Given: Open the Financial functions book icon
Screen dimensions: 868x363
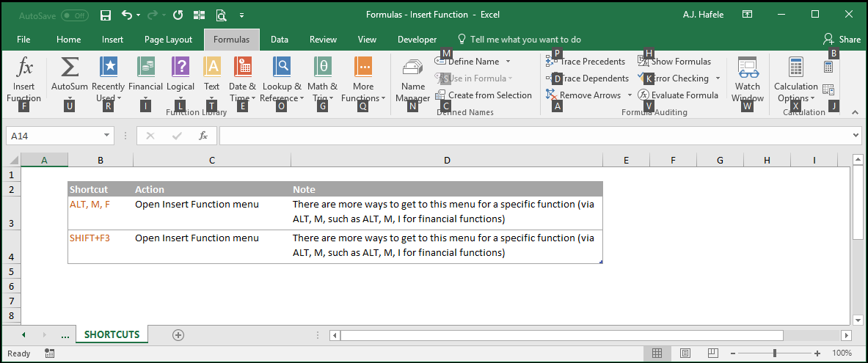Looking at the screenshot, I should click(x=145, y=67).
